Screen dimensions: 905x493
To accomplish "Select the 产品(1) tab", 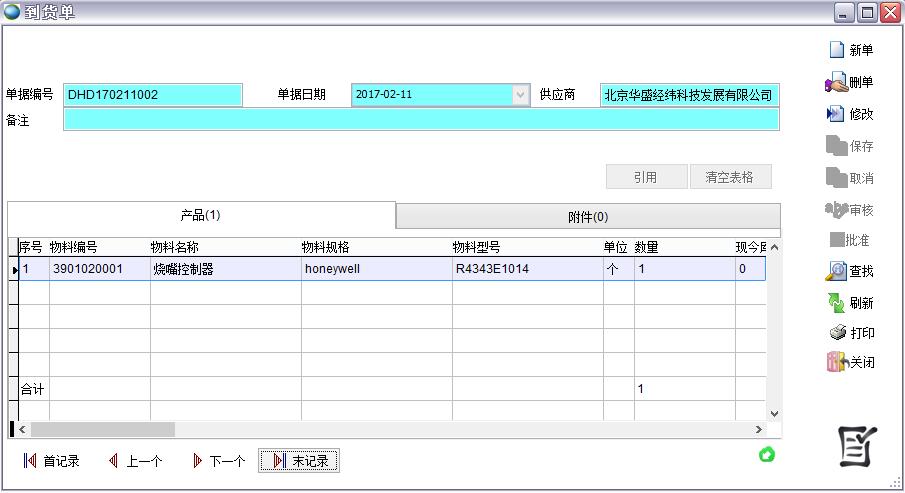I will (200, 215).
